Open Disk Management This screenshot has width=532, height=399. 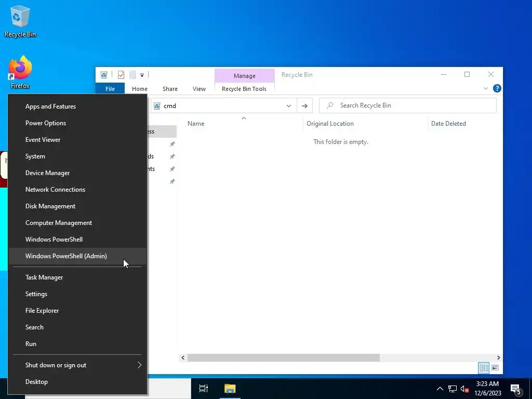click(77, 206)
